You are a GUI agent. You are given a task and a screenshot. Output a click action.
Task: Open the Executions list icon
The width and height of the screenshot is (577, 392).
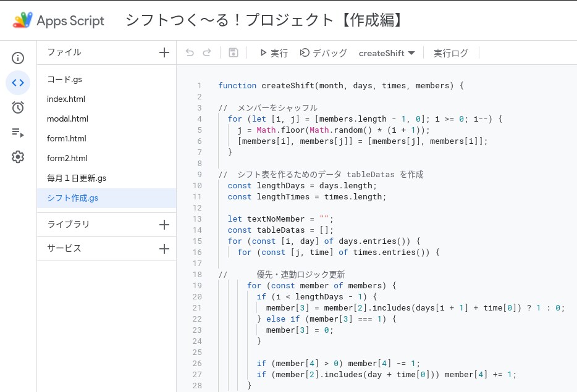point(18,132)
